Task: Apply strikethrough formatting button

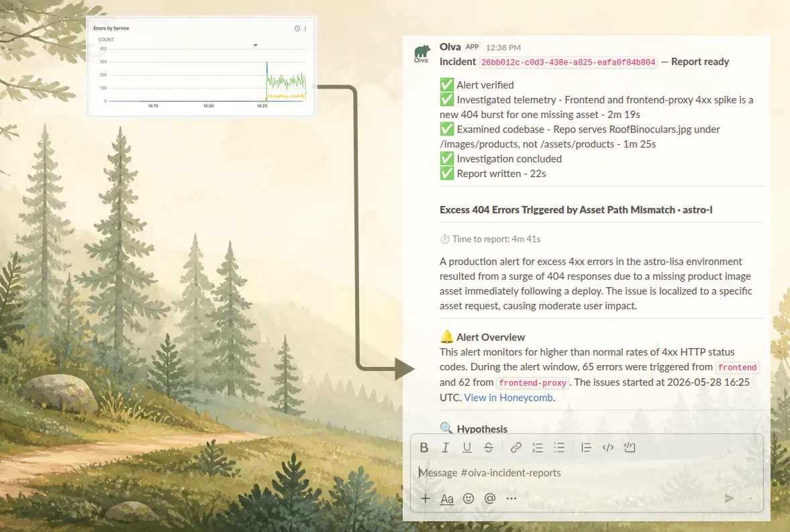Action: click(489, 447)
